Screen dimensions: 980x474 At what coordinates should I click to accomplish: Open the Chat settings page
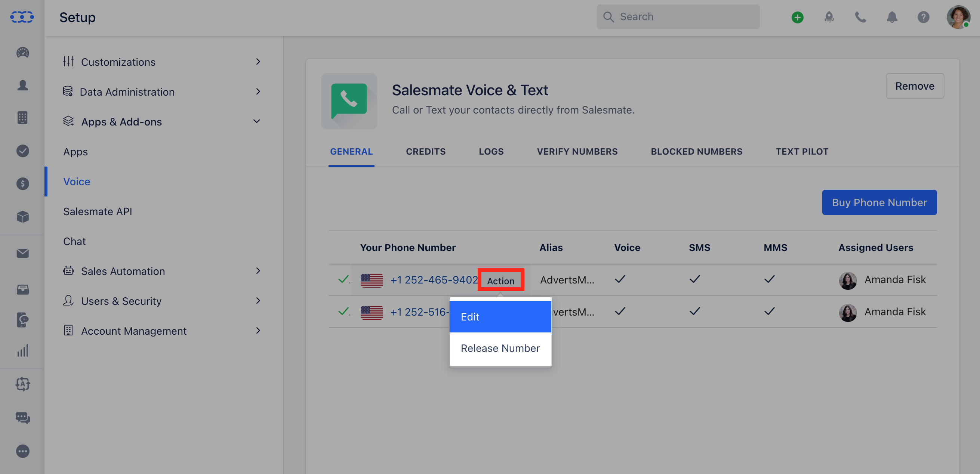[74, 241]
